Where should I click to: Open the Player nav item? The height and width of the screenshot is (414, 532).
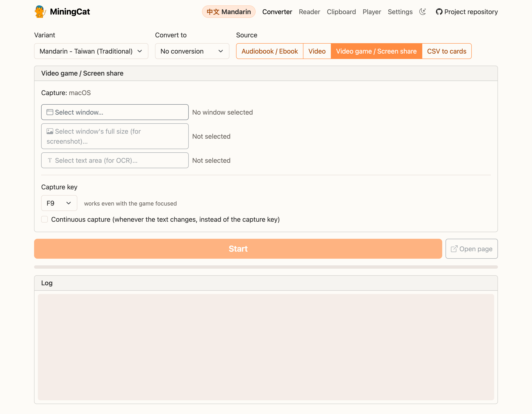(x=372, y=12)
